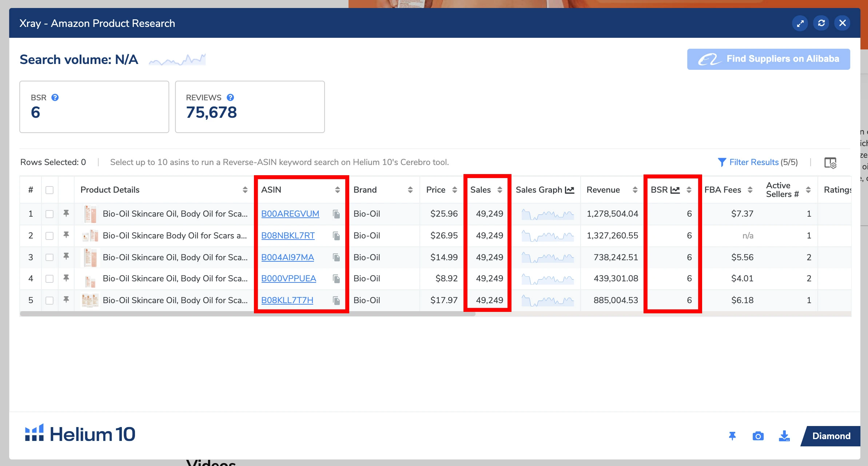Copy ASIN B00AREGVUM with copy icon
Viewport: 868px width, 466px height.
tap(337, 214)
